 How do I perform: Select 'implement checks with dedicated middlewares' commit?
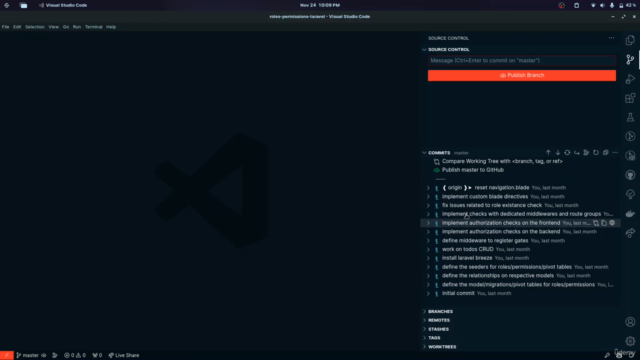pyautogui.click(x=521, y=214)
